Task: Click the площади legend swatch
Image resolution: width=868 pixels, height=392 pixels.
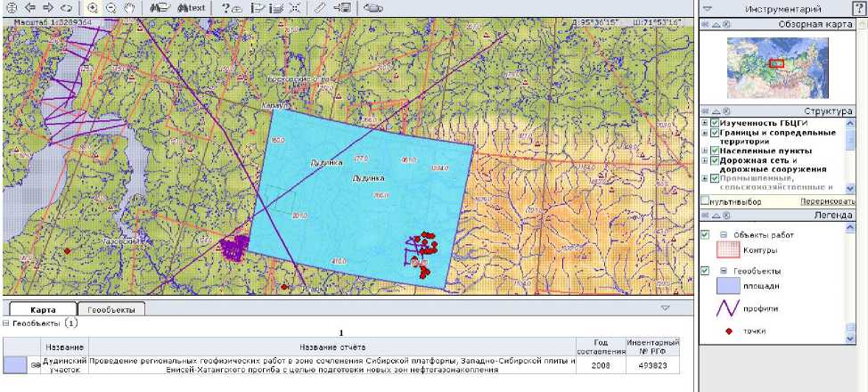Action: [x=728, y=286]
